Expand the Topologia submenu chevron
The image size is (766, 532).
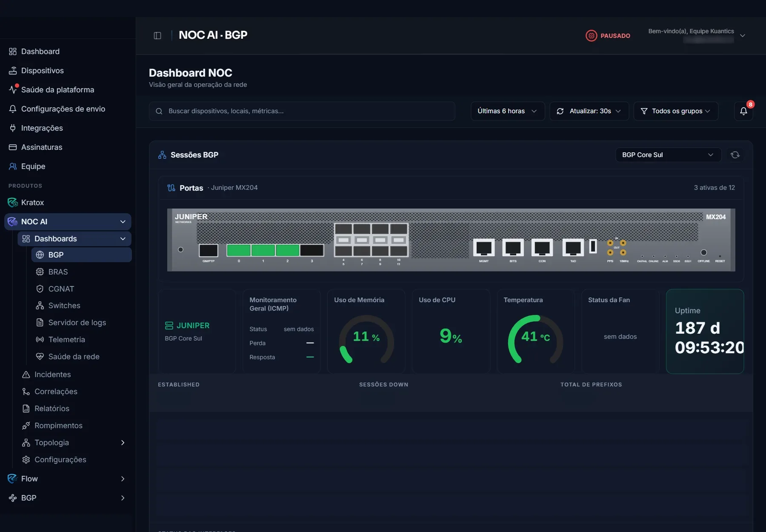[x=123, y=443]
